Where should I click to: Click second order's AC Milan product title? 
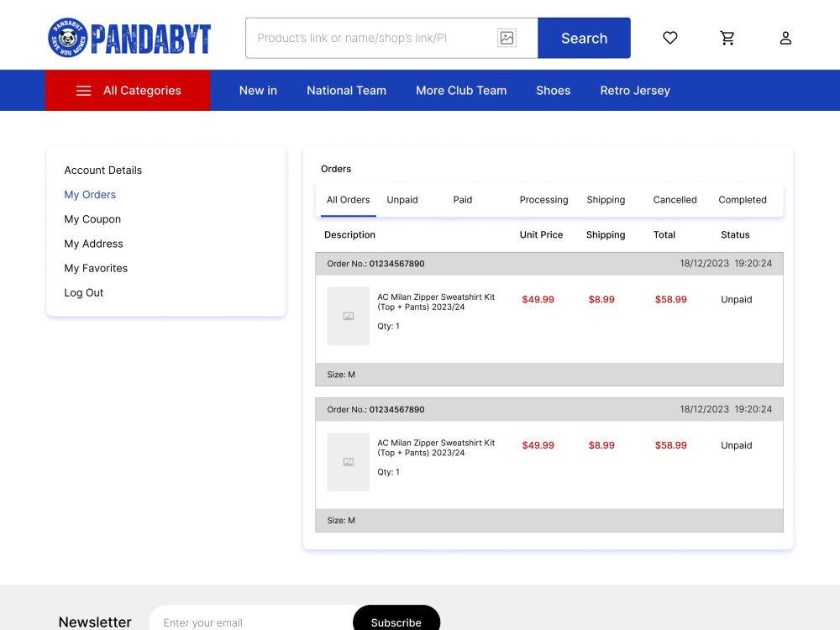pos(436,448)
